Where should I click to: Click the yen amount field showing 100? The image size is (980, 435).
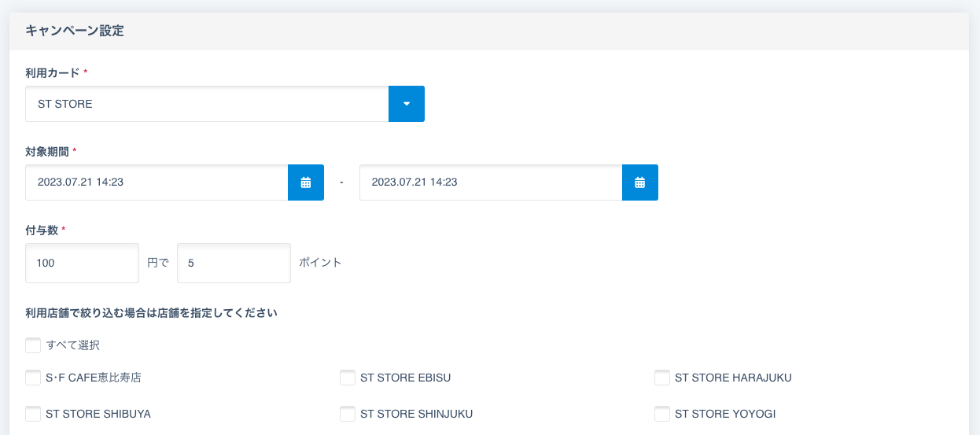click(82, 263)
